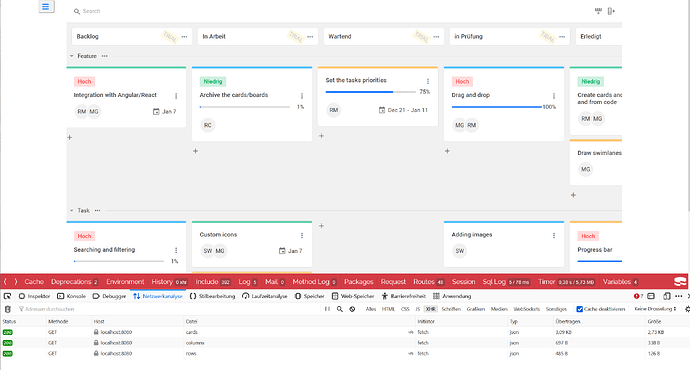This screenshot has height=370, width=690.
Task: Toggle the WebSockets network filter
Action: [x=526, y=309]
